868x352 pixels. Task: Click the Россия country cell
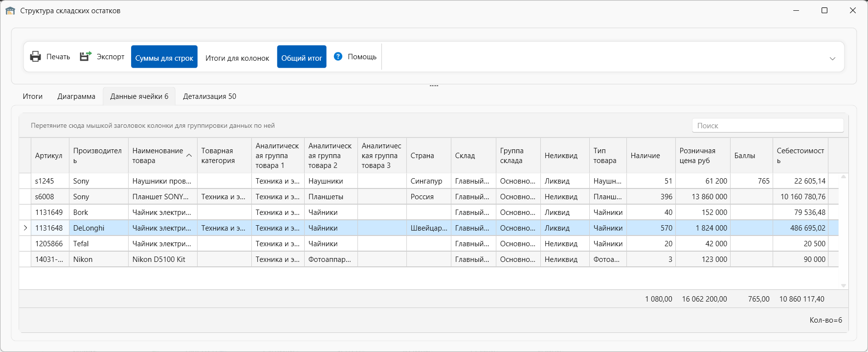tap(429, 197)
